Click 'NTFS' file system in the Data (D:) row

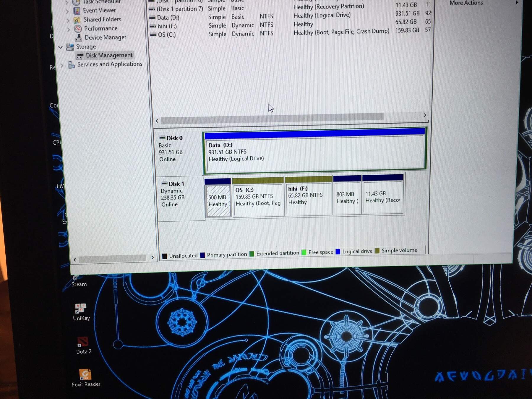pos(266,16)
